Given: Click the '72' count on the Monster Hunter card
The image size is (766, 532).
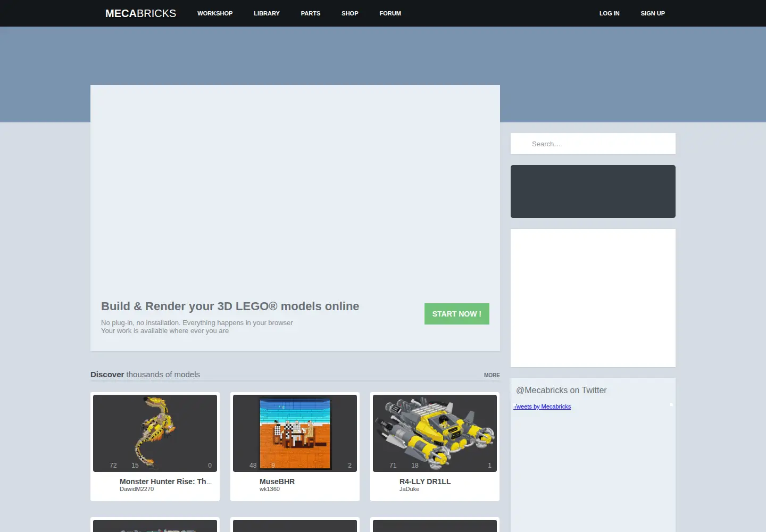Looking at the screenshot, I should coord(113,465).
